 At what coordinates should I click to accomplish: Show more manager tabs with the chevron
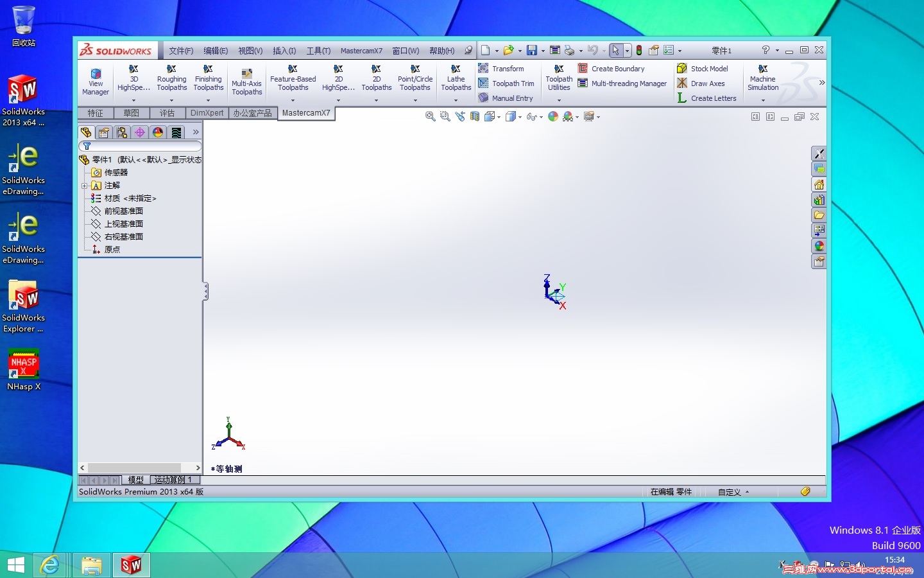point(196,132)
